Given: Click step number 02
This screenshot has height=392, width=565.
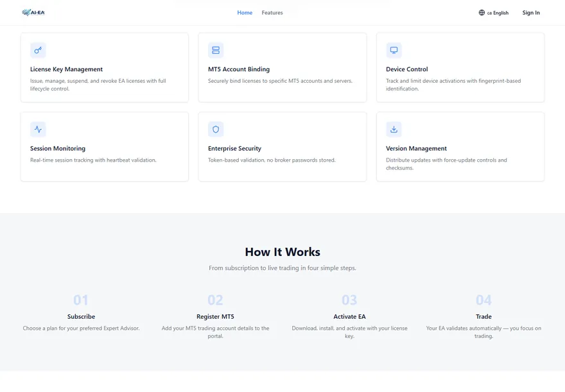Looking at the screenshot, I should click(215, 300).
